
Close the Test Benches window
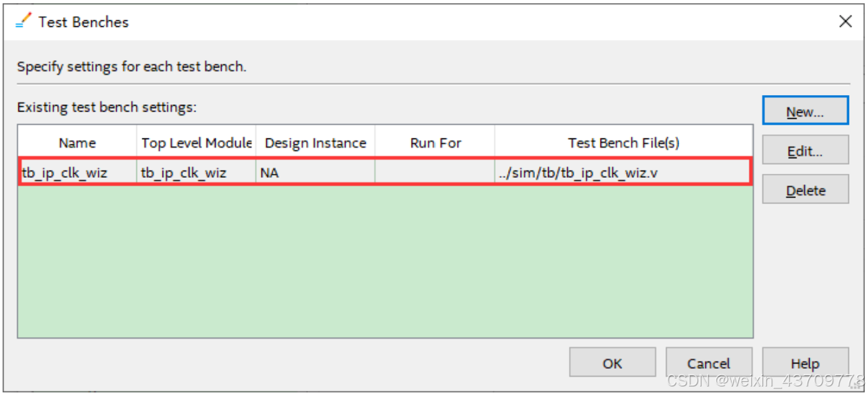(846, 22)
